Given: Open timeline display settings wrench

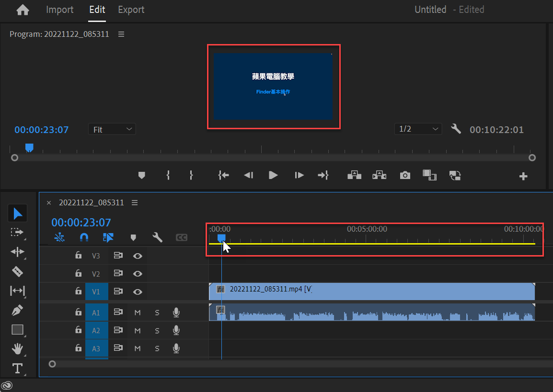Looking at the screenshot, I should [x=157, y=237].
